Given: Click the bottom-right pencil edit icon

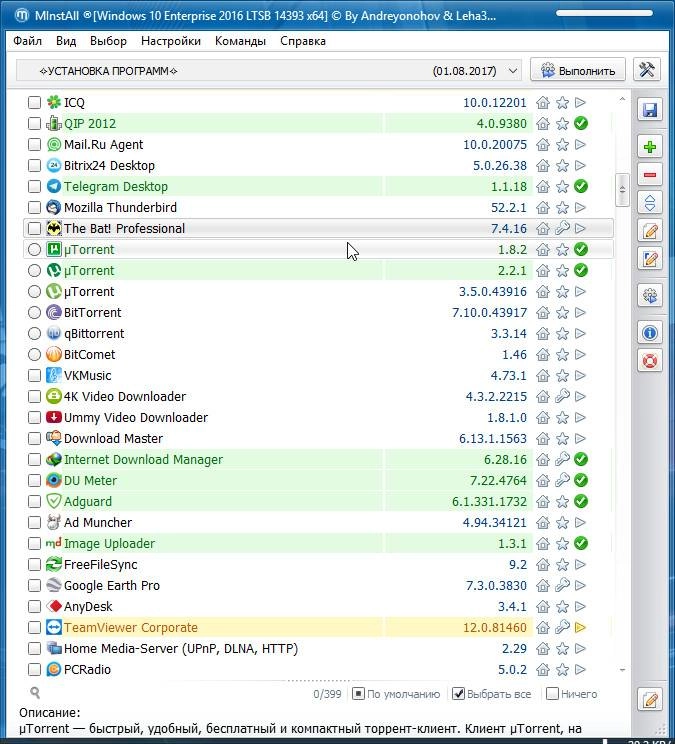Looking at the screenshot, I should 649,699.
